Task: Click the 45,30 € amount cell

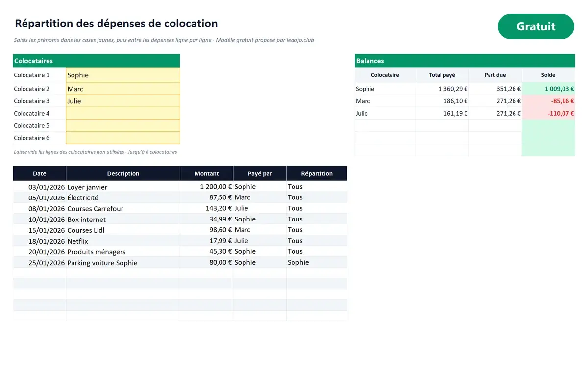Action: [206, 251]
